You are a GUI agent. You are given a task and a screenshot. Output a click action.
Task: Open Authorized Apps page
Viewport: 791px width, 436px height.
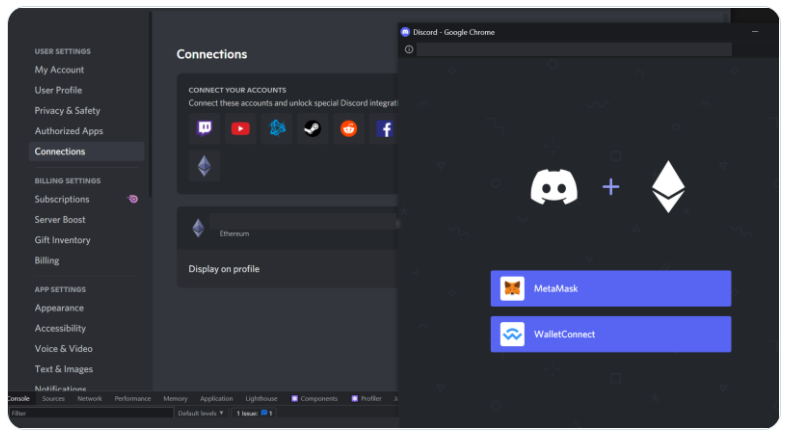69,131
